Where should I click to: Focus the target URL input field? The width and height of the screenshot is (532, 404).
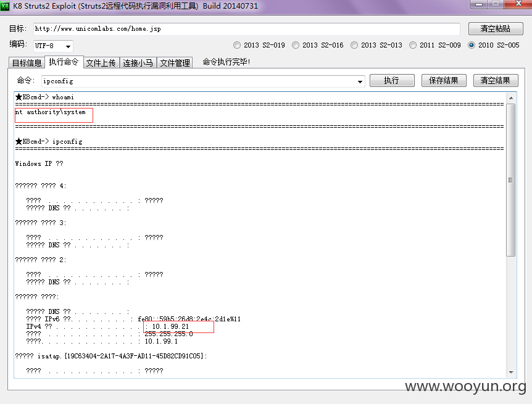point(247,29)
